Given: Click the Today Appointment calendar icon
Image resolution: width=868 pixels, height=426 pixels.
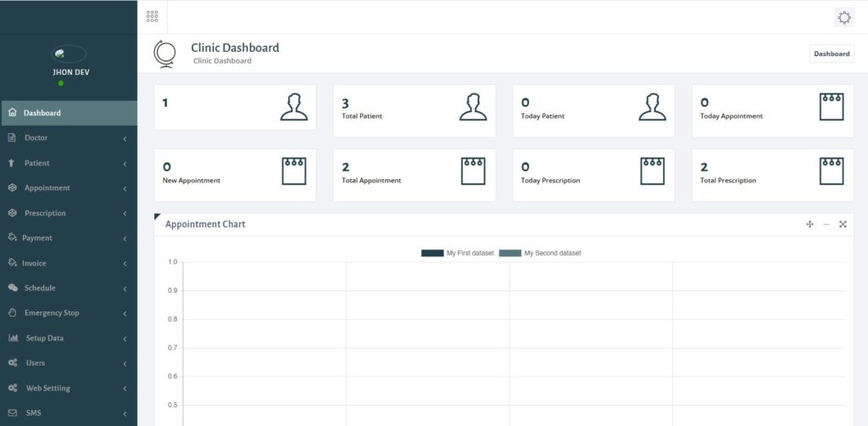Looking at the screenshot, I should click(832, 107).
